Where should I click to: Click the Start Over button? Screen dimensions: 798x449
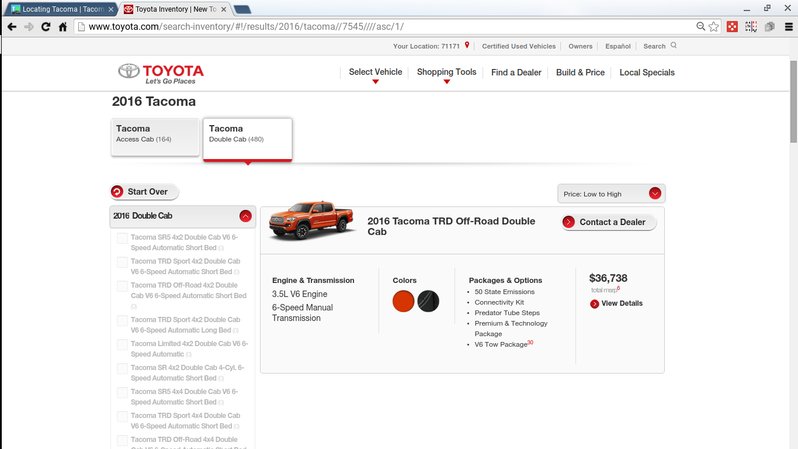(x=144, y=191)
